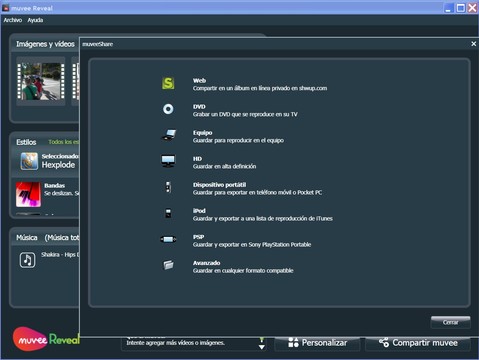The height and width of the screenshot is (360, 479).
Task: Click the Personalizar button
Action: [317, 343]
